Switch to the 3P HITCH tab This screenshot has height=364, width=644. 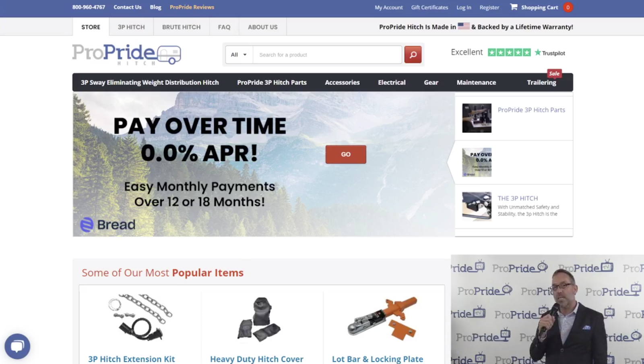[x=131, y=27]
